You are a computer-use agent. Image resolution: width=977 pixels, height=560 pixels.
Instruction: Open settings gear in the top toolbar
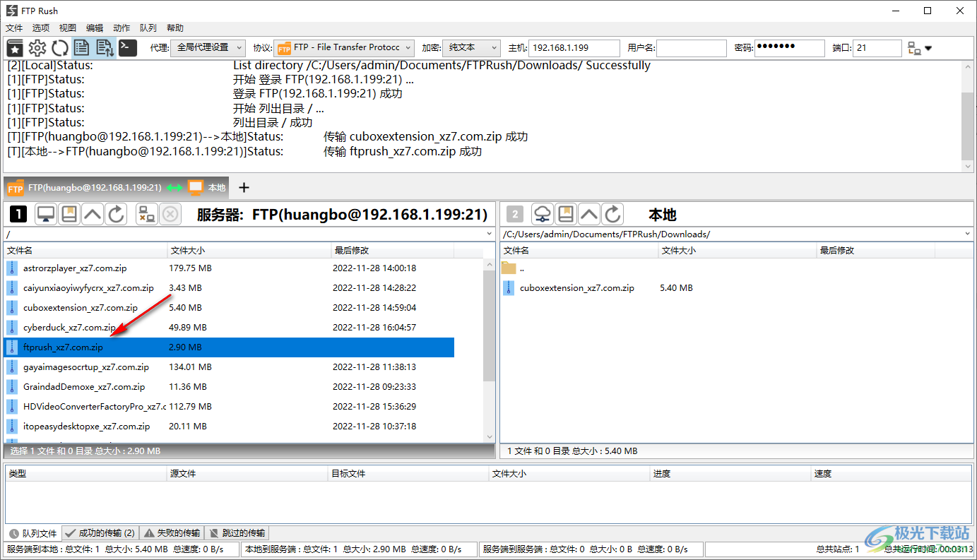(37, 47)
